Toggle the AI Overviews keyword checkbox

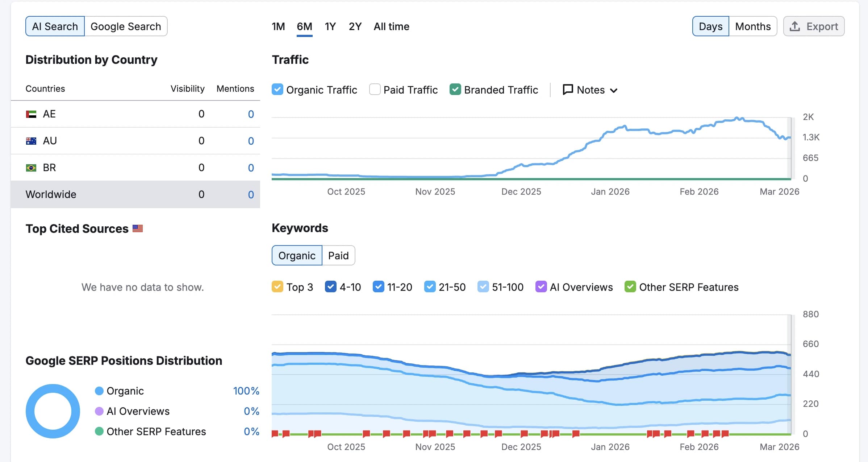coord(541,287)
